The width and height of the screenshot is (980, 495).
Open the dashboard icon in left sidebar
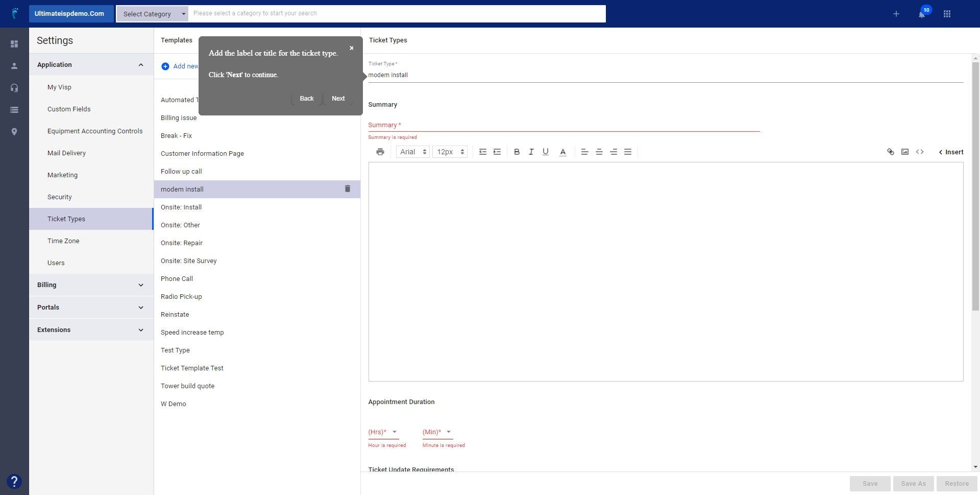(14, 44)
